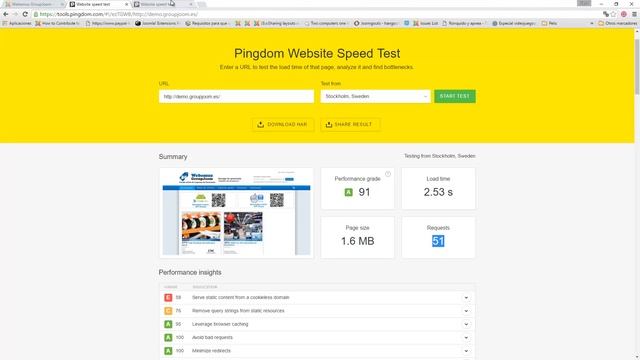Open the Aplicaciones apps shortcut
Image resolution: width=640 pixels, height=360 pixels.
17,24
